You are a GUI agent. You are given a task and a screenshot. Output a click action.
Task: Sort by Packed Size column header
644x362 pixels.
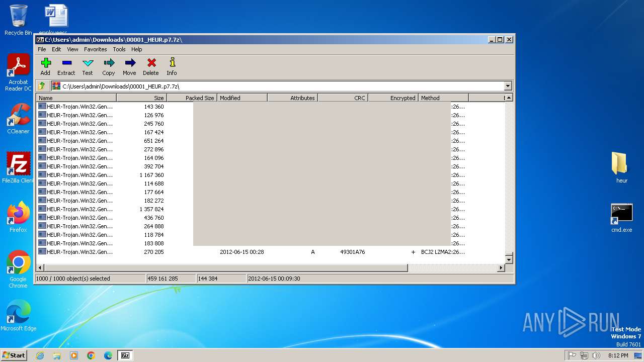[x=192, y=98]
